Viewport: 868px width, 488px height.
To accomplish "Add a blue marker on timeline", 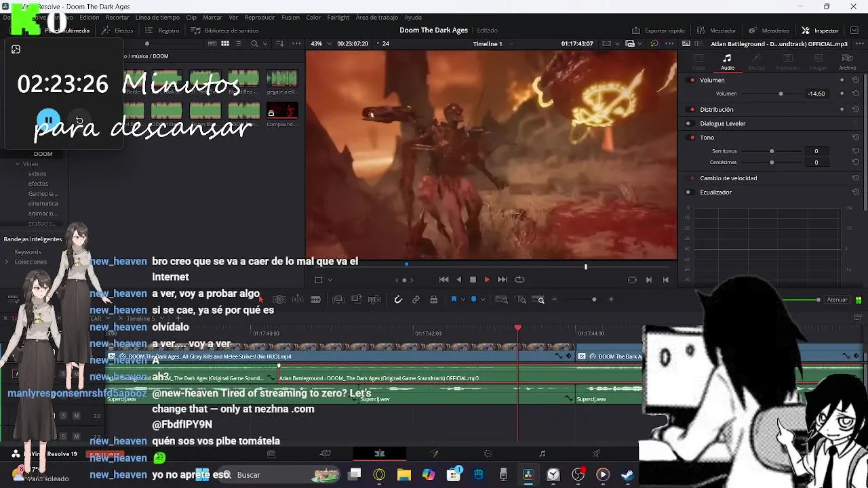I will (x=473, y=300).
